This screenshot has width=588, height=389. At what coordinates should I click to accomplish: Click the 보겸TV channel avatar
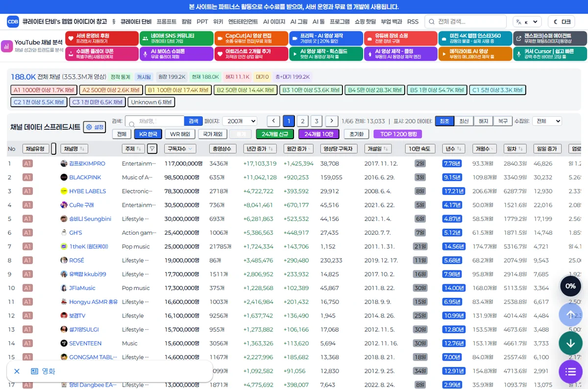[64, 316]
